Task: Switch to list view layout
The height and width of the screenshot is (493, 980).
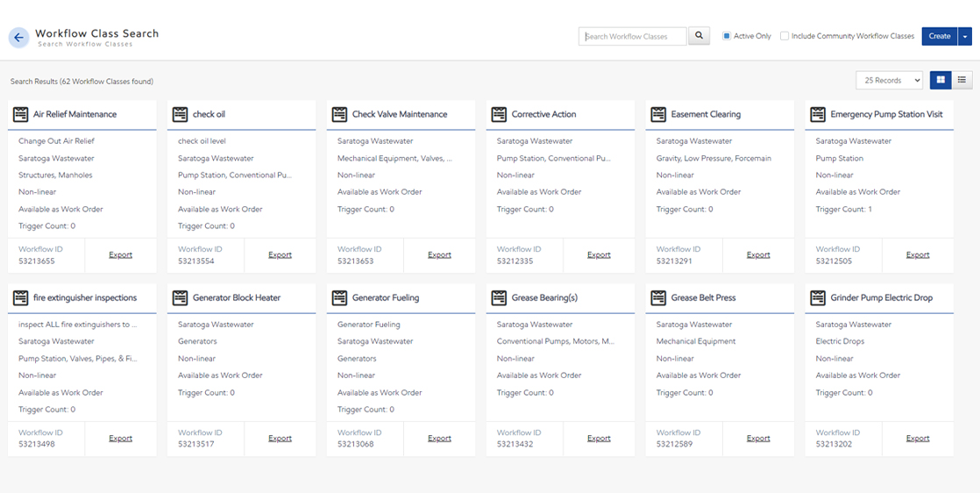Action: click(x=962, y=80)
